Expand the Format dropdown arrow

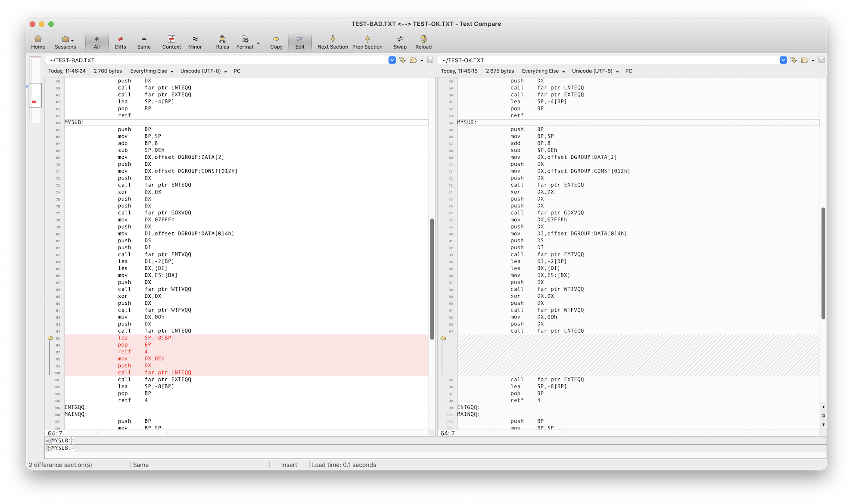[x=258, y=43]
